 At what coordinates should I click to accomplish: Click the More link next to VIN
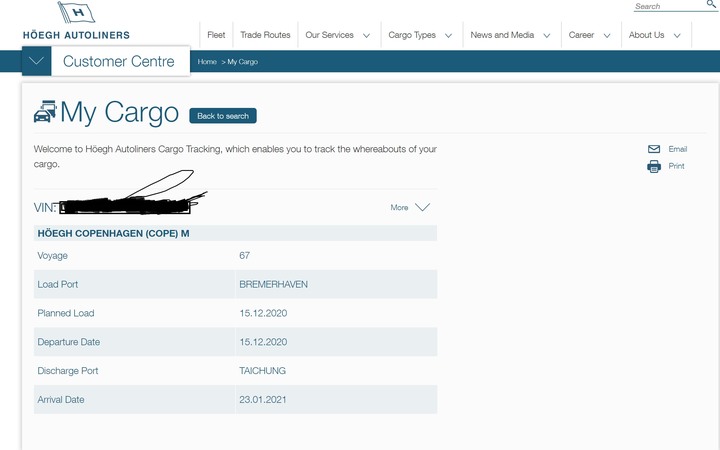(x=399, y=208)
